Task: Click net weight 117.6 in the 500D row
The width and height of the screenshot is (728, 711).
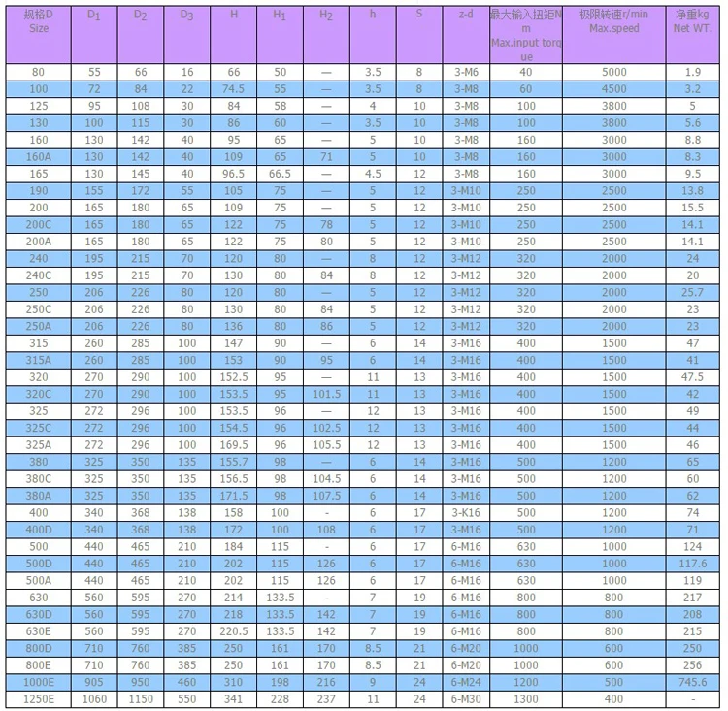Action: point(692,564)
